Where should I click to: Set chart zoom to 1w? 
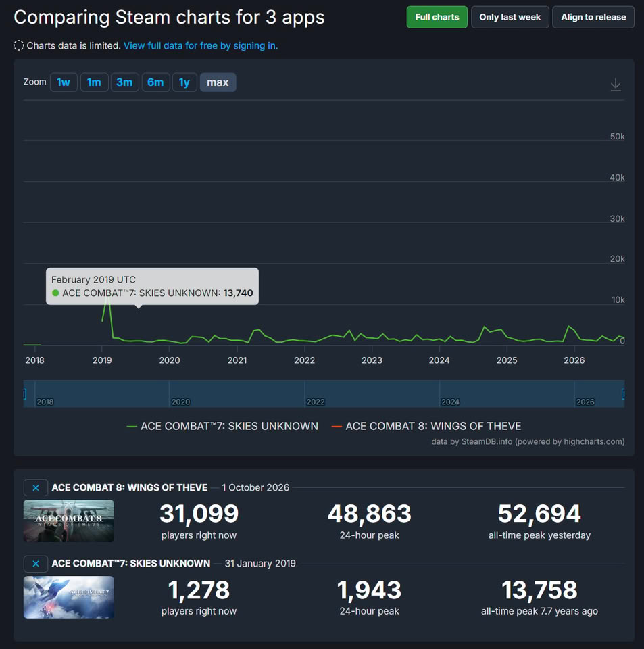click(x=64, y=82)
